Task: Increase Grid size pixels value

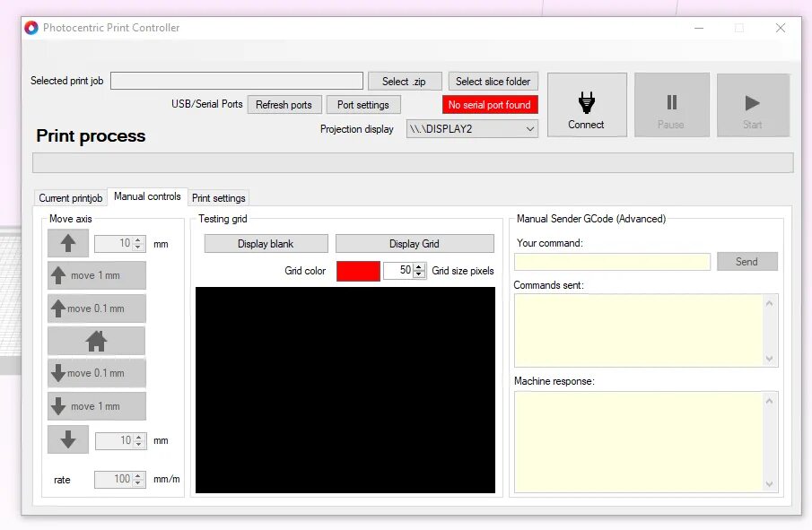Action: coord(419,267)
